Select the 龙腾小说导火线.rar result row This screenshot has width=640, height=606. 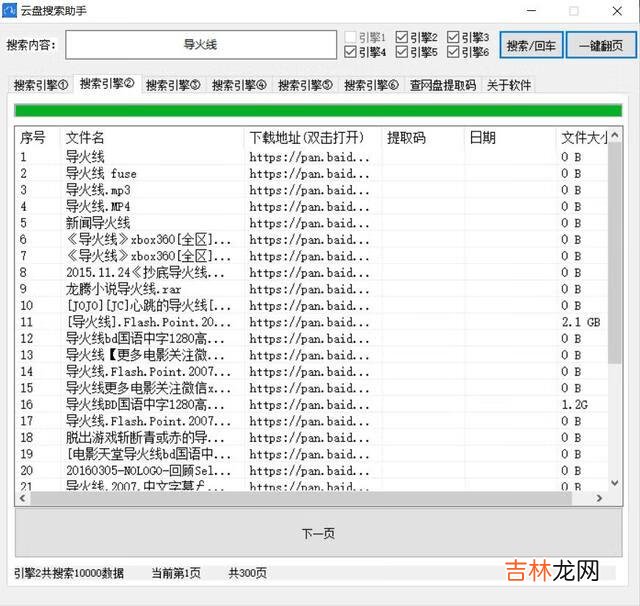click(x=150, y=289)
